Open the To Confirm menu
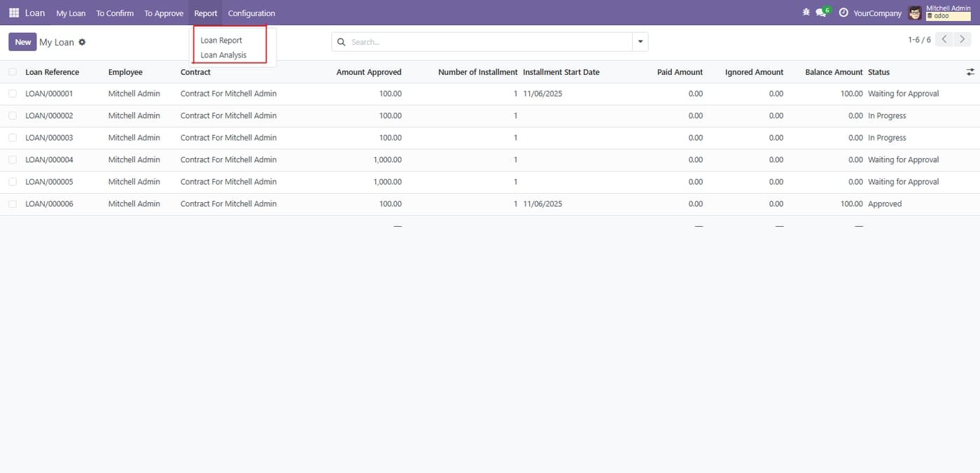 point(115,13)
